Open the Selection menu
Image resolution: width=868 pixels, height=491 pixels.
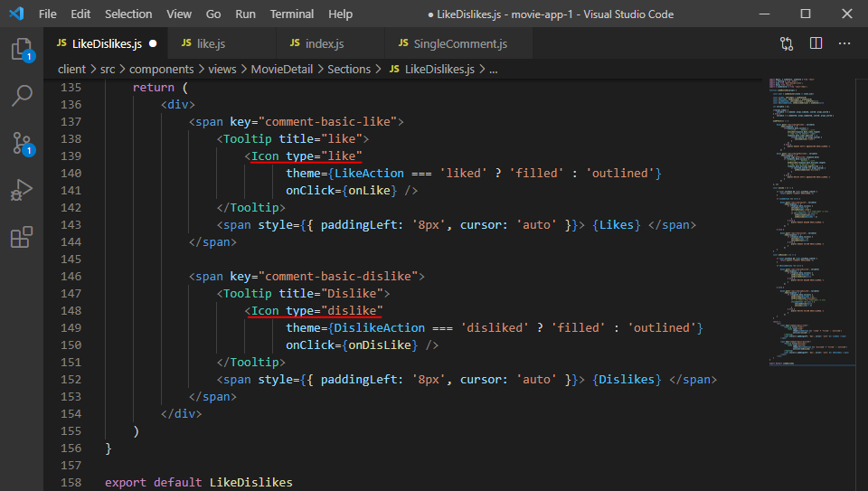point(128,14)
